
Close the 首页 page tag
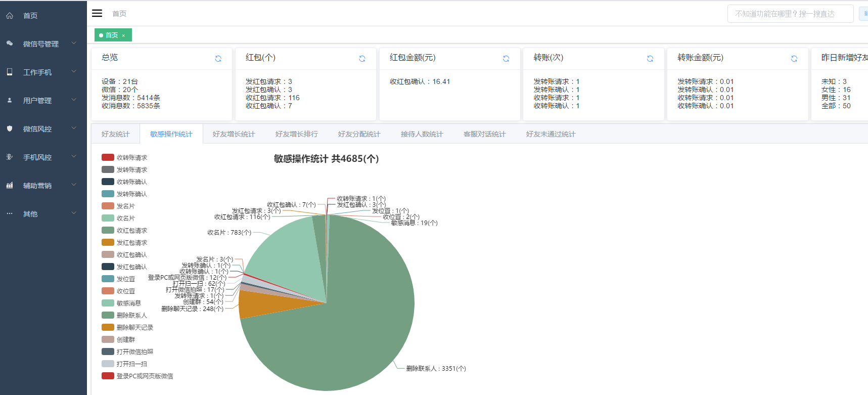(123, 35)
